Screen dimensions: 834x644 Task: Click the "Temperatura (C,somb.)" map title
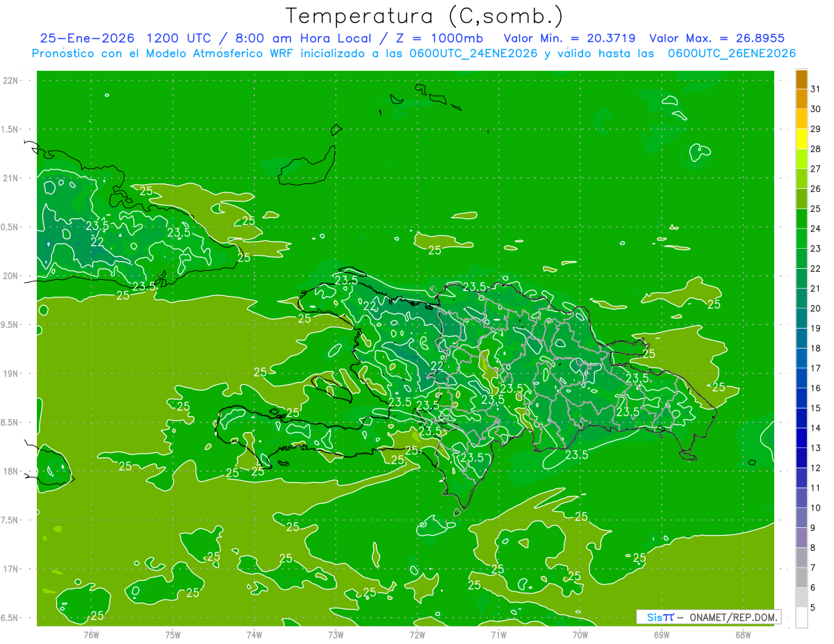tap(424, 16)
